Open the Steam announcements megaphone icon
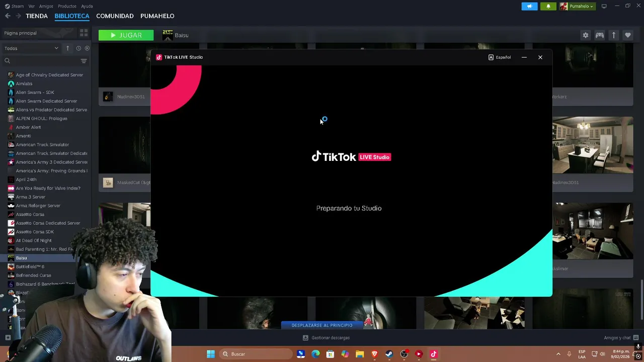Screen dimensions: 644x362 tap(529, 6)
